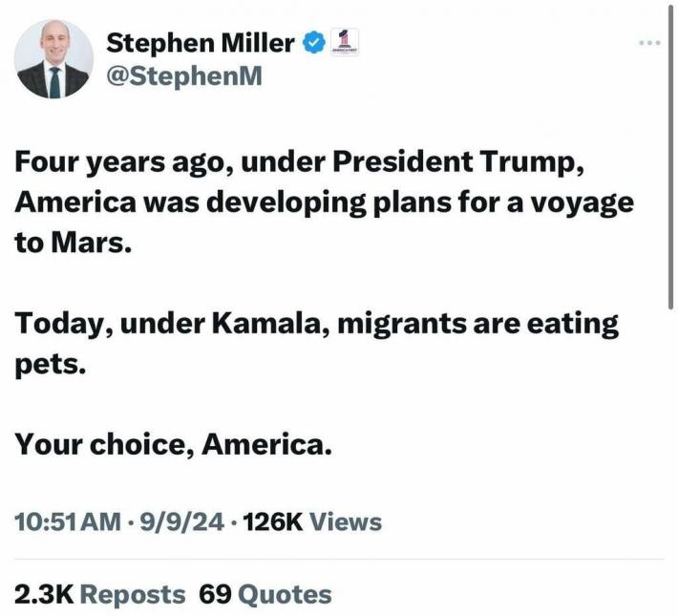The image size is (678, 616).
Task: Open Stephen Miller's profile picture
Action: [53, 59]
